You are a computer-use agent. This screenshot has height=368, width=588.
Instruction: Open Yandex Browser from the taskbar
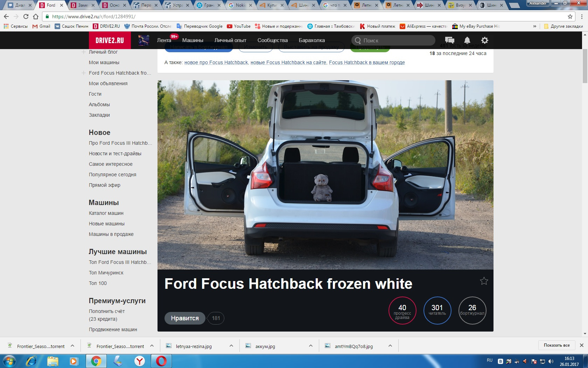tap(140, 361)
